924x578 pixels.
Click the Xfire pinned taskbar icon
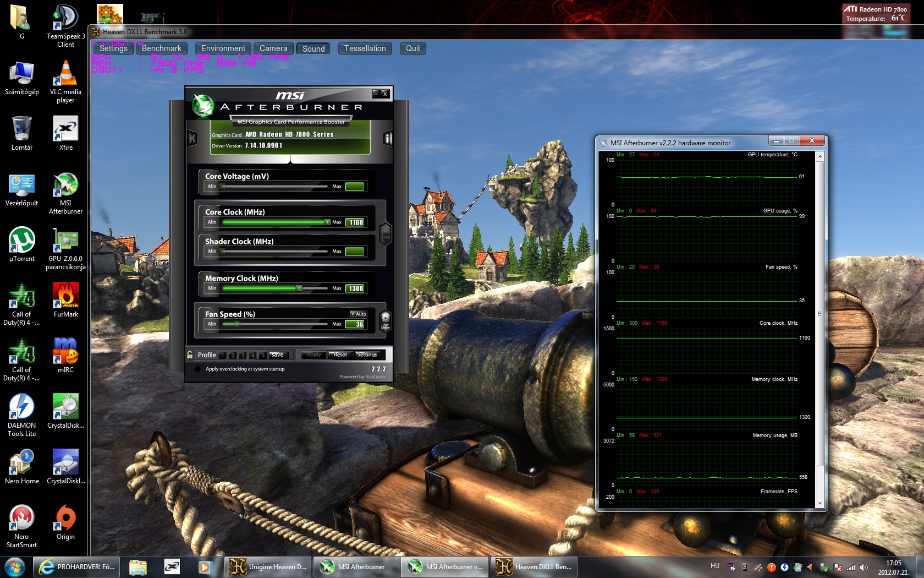[172, 567]
